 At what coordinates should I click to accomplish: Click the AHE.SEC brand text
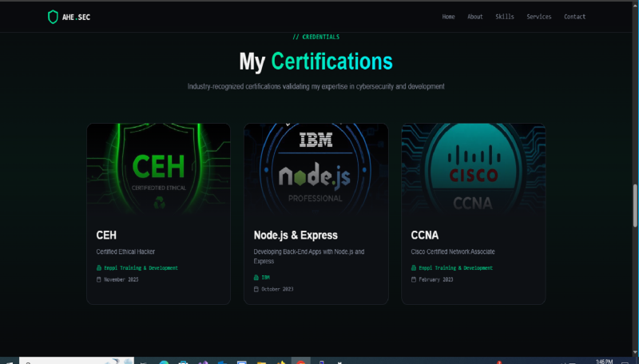click(x=77, y=17)
